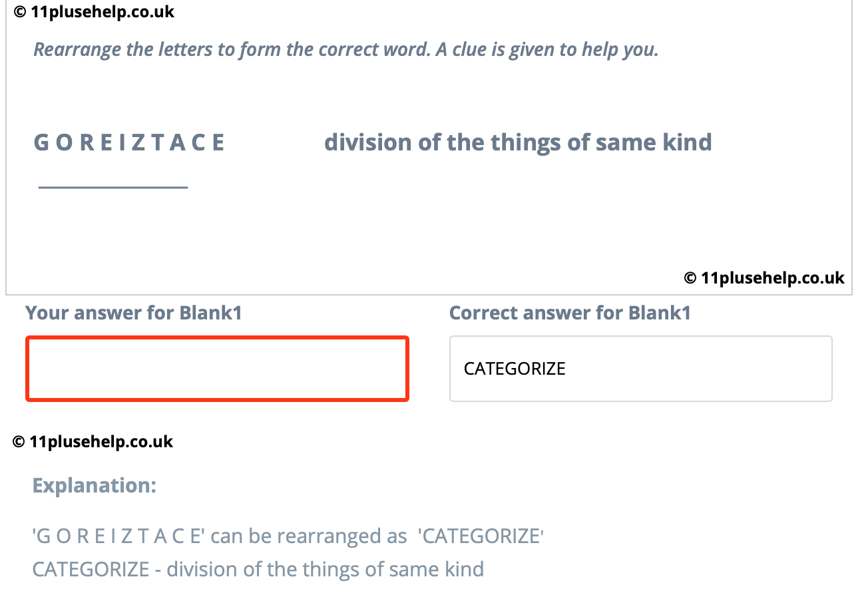The image size is (868, 591).
Task: Click the scrambled letters G O R E I Z T A C E in the question
Action: [129, 142]
